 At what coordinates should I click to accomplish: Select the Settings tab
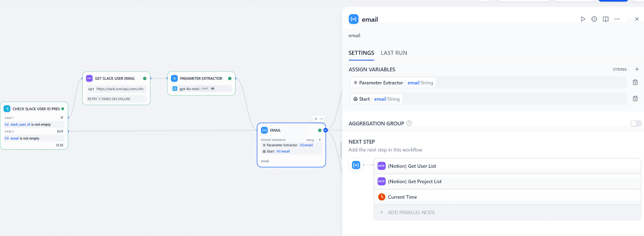tap(361, 53)
